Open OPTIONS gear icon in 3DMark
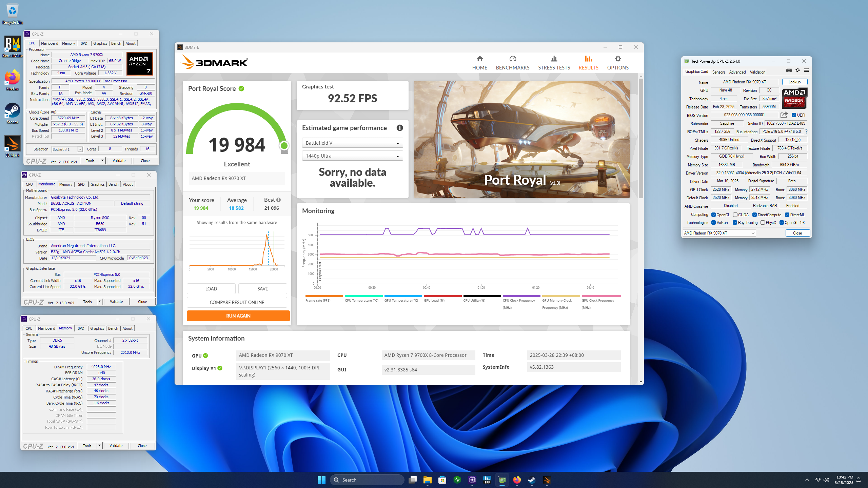 tap(618, 59)
